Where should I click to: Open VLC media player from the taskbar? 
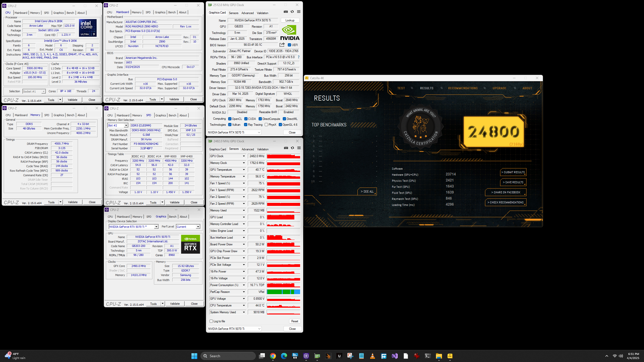click(373, 356)
